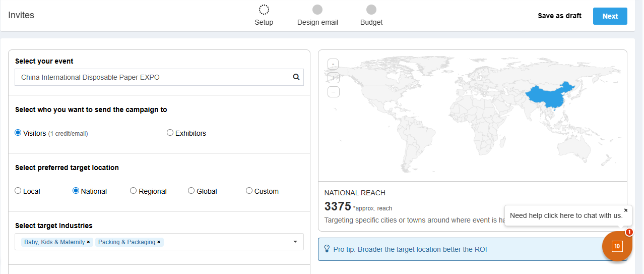The width and height of the screenshot is (644, 274).
Task: Choose the Global target location
Action: pos(191,191)
